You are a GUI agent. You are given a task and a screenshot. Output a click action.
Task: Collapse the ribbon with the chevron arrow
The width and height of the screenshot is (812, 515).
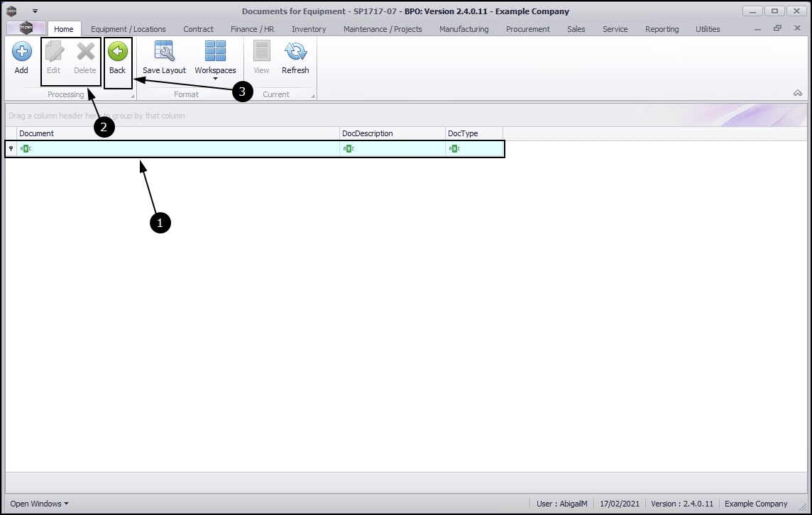(x=798, y=93)
